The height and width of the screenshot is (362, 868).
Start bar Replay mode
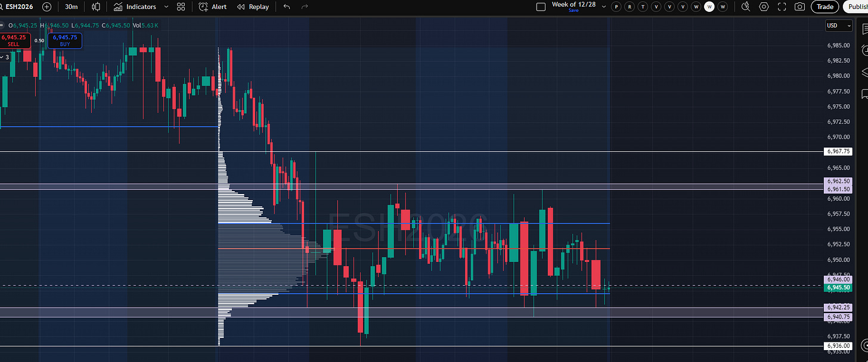pos(253,7)
